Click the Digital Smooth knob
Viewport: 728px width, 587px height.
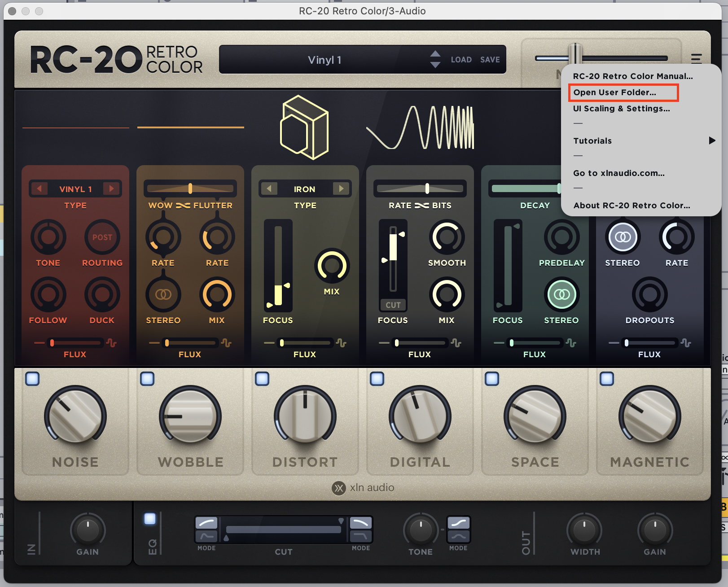click(x=447, y=237)
